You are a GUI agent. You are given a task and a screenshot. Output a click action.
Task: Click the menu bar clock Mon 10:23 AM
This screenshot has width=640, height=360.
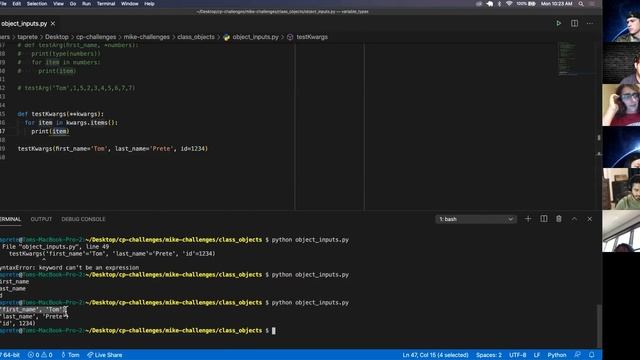[556, 4]
